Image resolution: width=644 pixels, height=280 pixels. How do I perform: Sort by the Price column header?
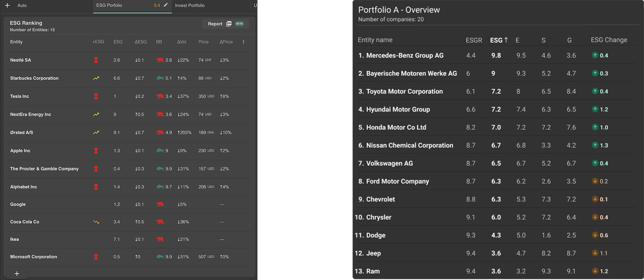point(203,42)
